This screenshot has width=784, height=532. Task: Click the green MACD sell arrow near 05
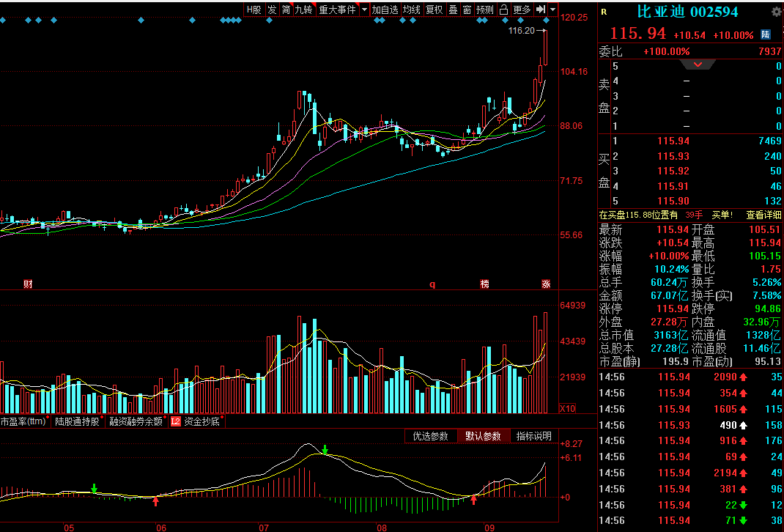[x=94, y=489]
